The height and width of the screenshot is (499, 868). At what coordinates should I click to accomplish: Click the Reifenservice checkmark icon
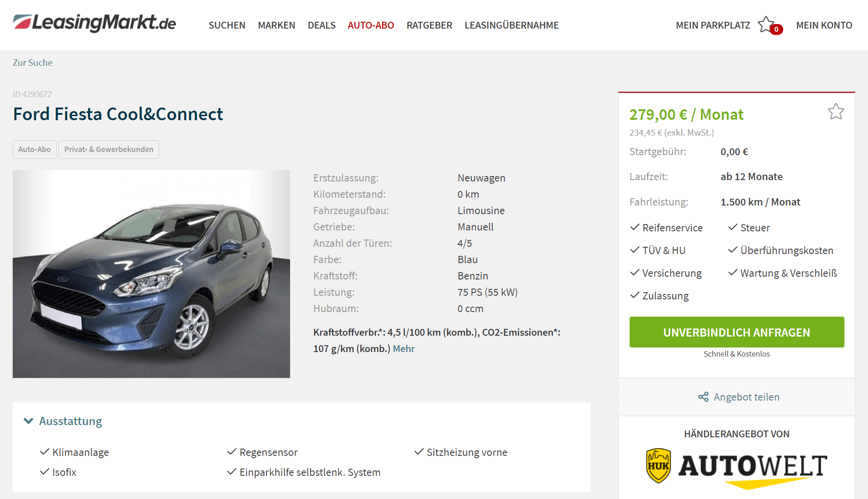click(635, 227)
